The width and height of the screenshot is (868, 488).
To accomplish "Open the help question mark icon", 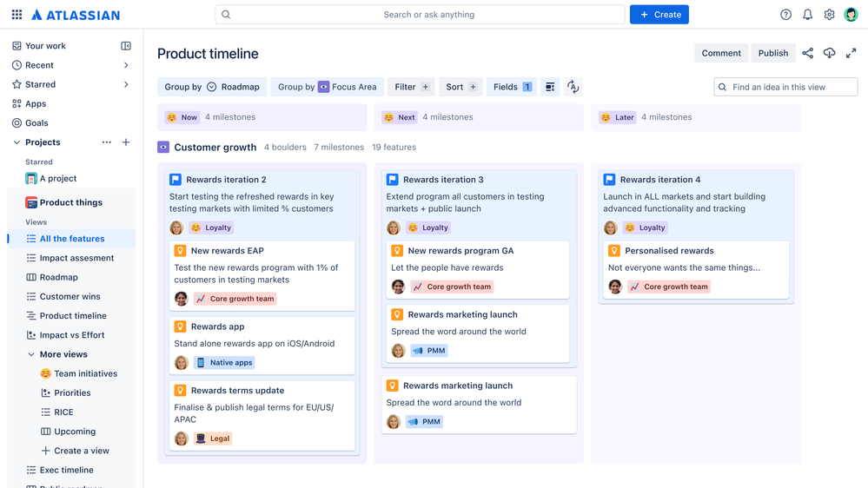I will pyautogui.click(x=785, y=15).
